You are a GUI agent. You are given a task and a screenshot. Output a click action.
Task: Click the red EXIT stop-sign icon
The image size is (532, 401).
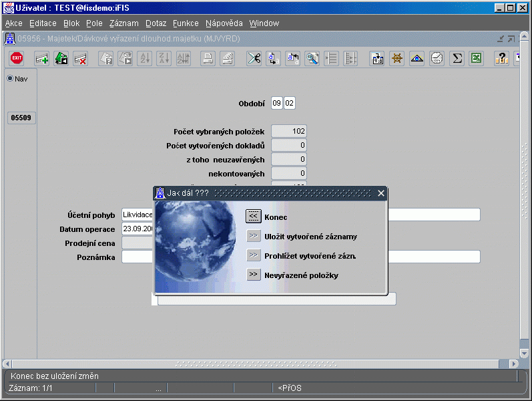17,58
